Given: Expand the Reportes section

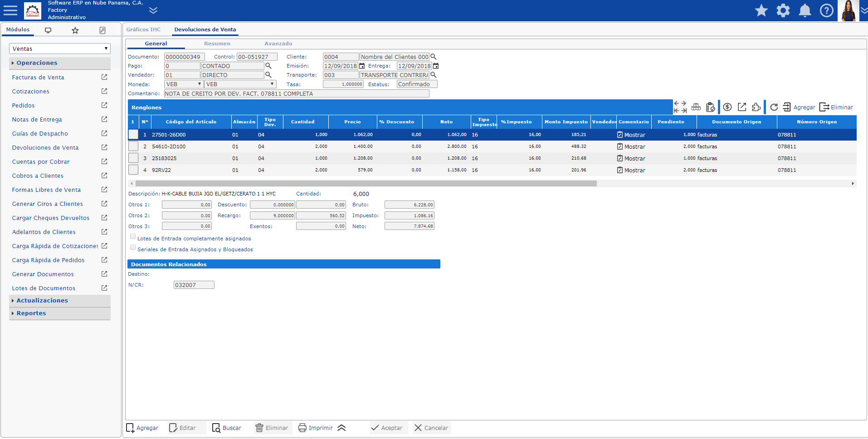Looking at the screenshot, I should click(x=31, y=313).
